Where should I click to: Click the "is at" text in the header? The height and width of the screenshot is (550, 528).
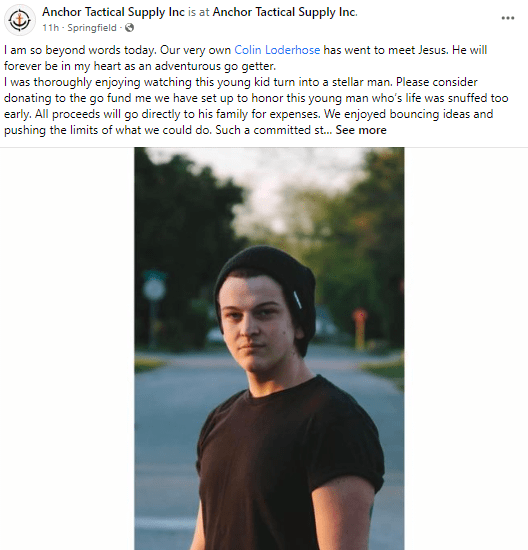[x=199, y=12]
